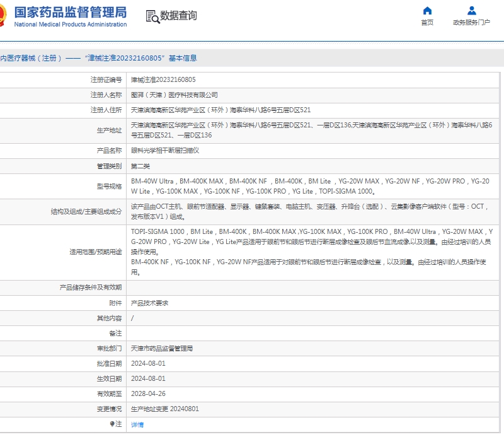
Task: Click registration number value 津械注准20232160805
Action: pos(163,80)
